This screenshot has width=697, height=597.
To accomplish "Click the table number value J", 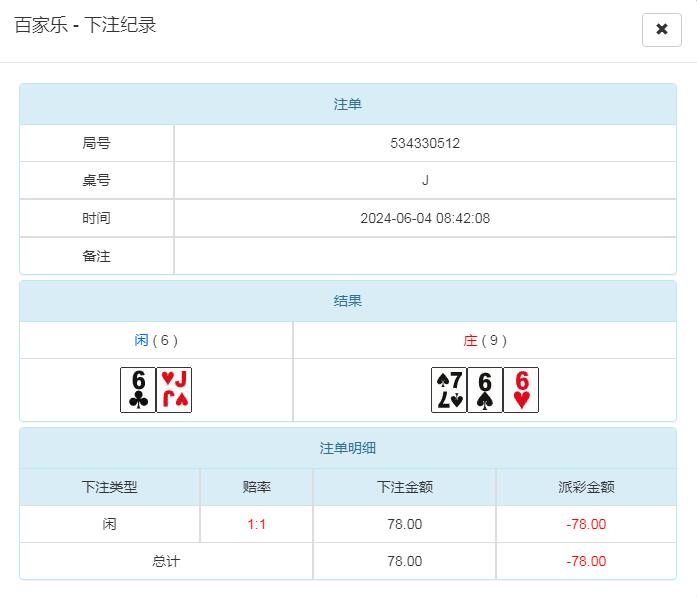I will pos(425,180).
